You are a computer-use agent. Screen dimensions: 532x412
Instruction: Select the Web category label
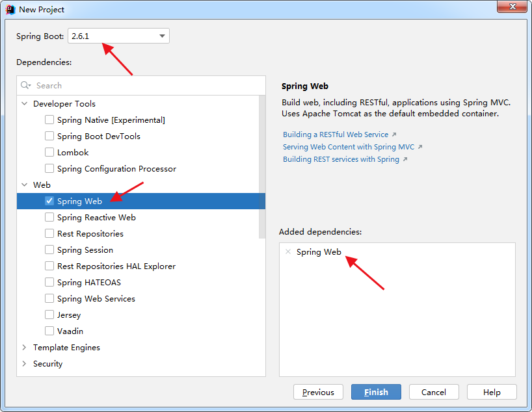(x=42, y=185)
